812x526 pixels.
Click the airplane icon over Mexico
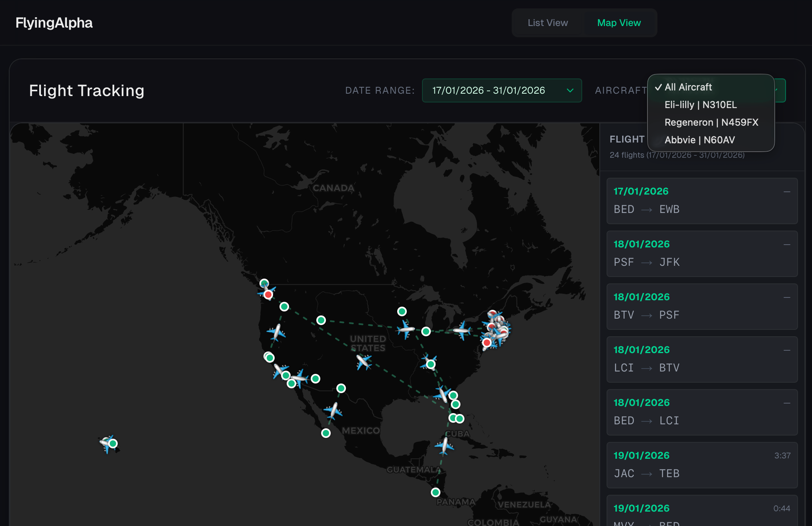(x=333, y=411)
